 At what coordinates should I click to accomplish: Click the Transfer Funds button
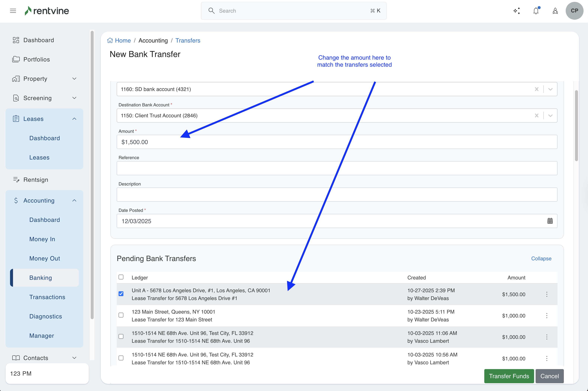click(509, 376)
